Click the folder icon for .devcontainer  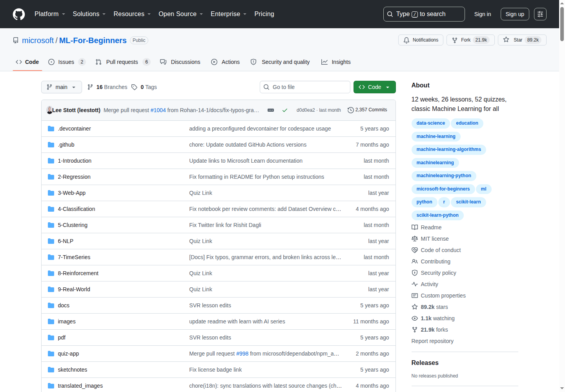[51, 129]
